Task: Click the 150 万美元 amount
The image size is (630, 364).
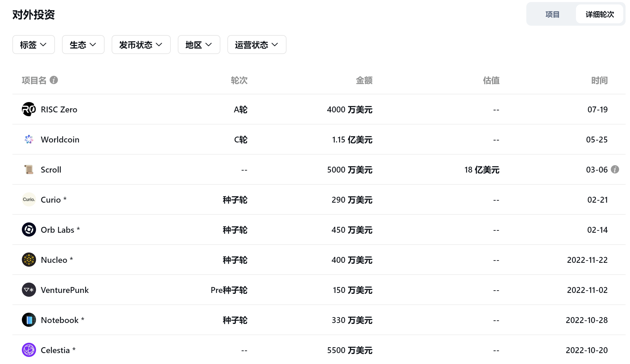Action: [x=353, y=290]
